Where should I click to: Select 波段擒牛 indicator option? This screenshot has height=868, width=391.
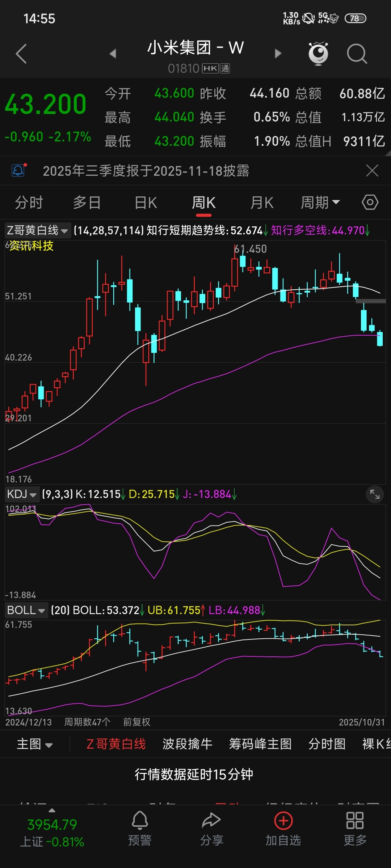click(187, 744)
